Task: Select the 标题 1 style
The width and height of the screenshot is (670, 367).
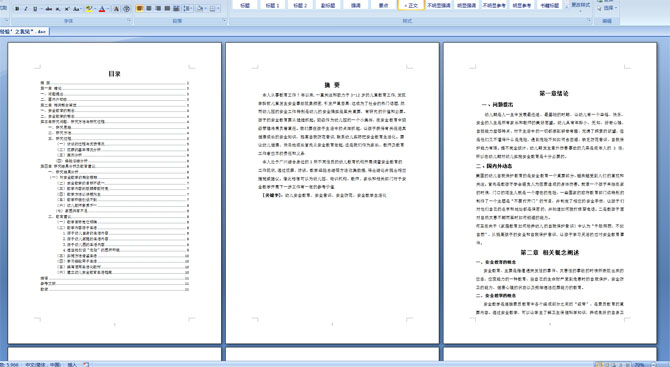Action: (272, 5)
